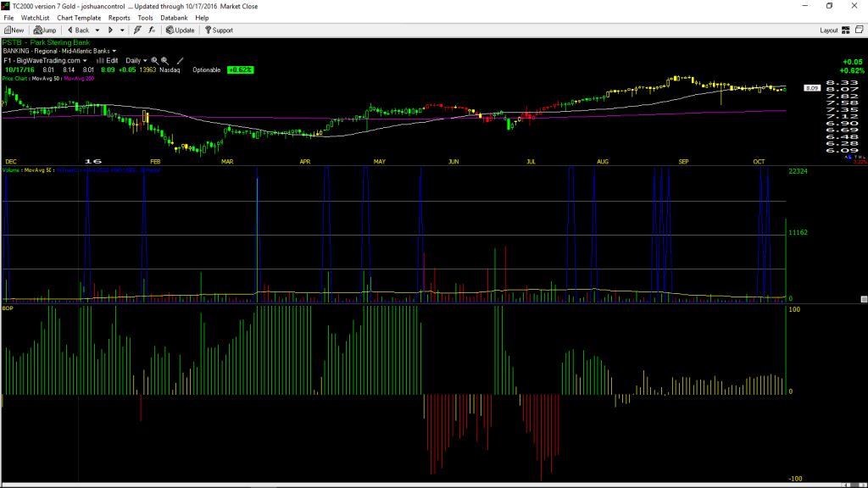Click the red 3.22% value
The width and height of the screenshot is (868, 488).
[860, 162]
